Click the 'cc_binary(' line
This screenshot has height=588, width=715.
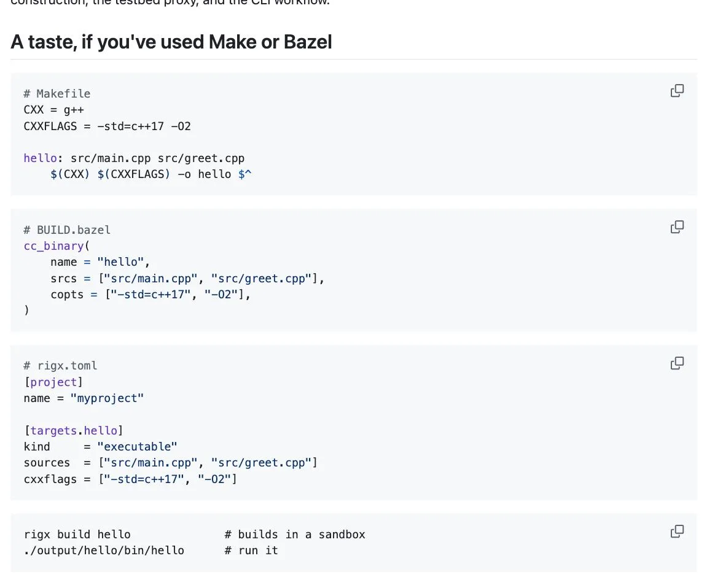(57, 246)
